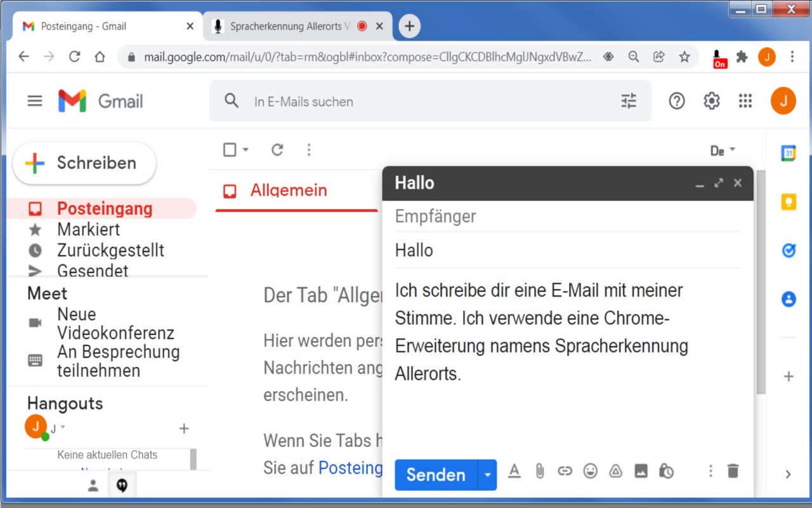Click the inbox vertical scrollbar
812x508 pixels.
click(x=761, y=283)
